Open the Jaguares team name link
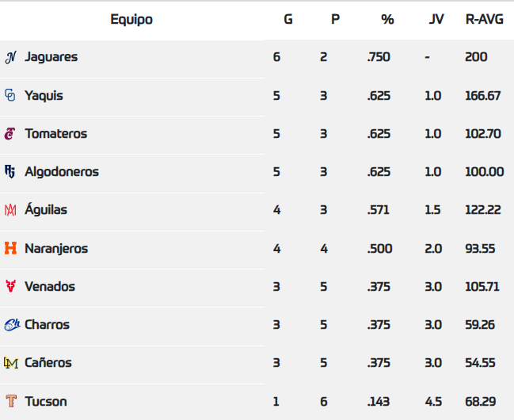The height and width of the screenshot is (420, 514). point(51,57)
